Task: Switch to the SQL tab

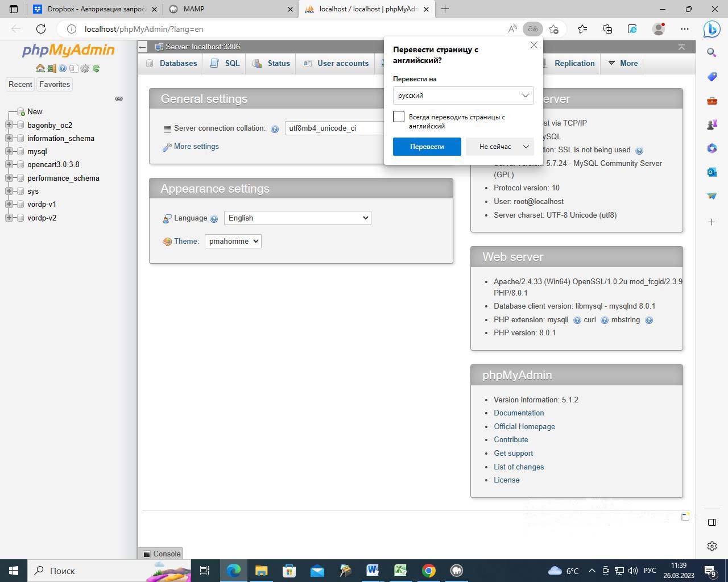Action: (226, 64)
